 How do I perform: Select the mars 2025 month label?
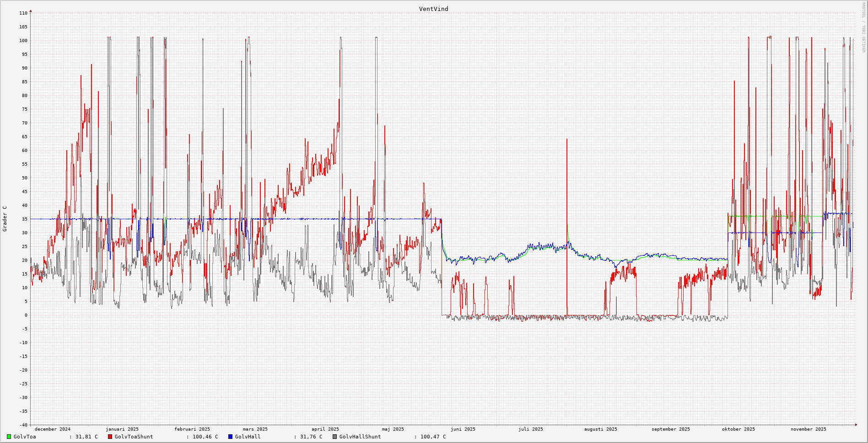tap(255, 429)
